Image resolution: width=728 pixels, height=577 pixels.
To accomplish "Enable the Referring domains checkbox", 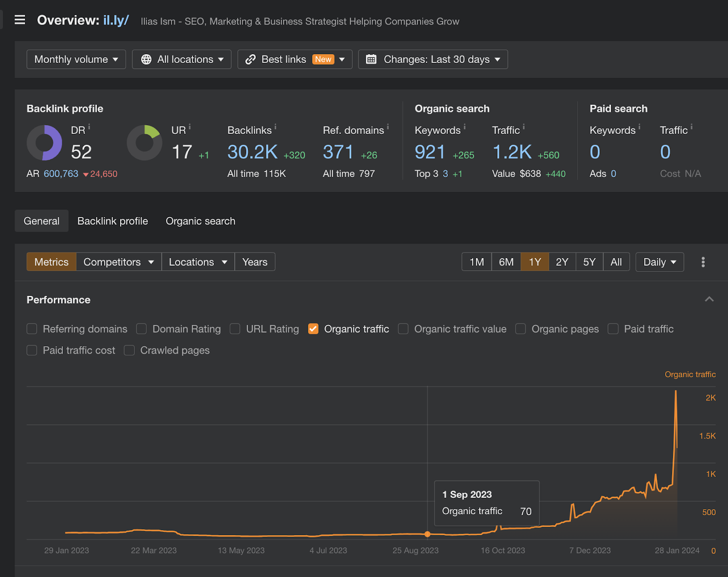I will coord(32,329).
